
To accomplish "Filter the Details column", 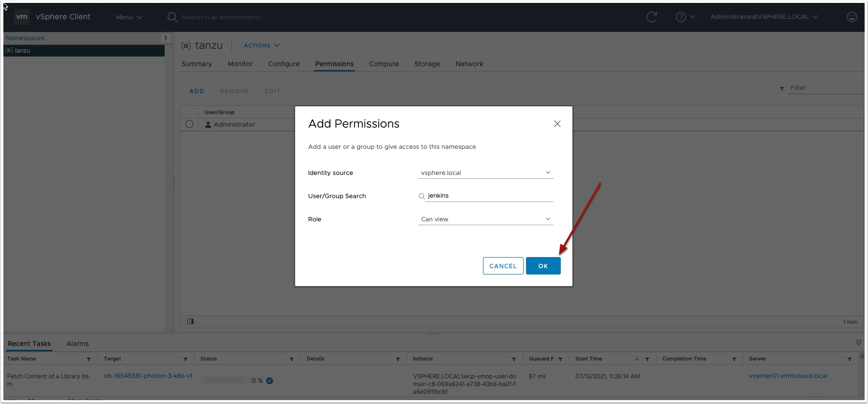I will tap(398, 359).
